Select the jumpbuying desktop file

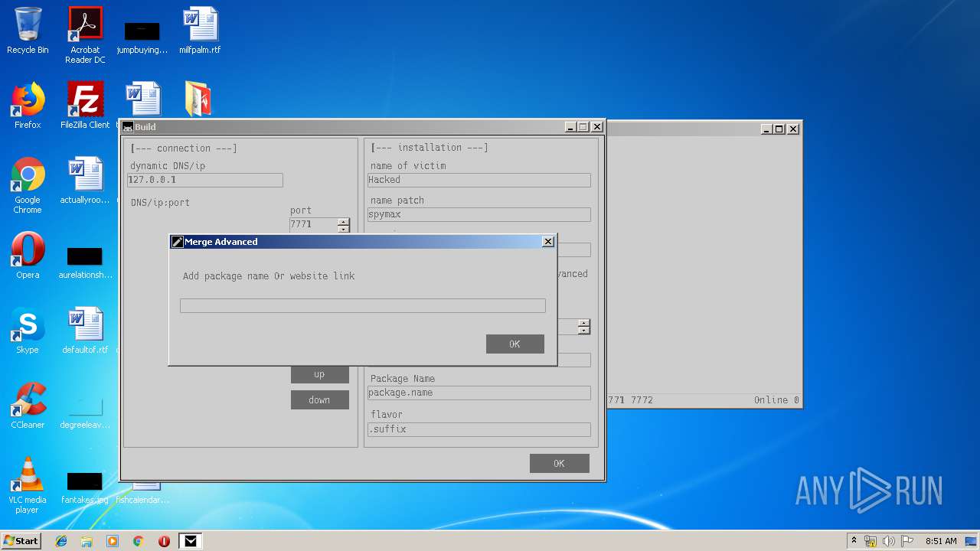click(x=142, y=38)
